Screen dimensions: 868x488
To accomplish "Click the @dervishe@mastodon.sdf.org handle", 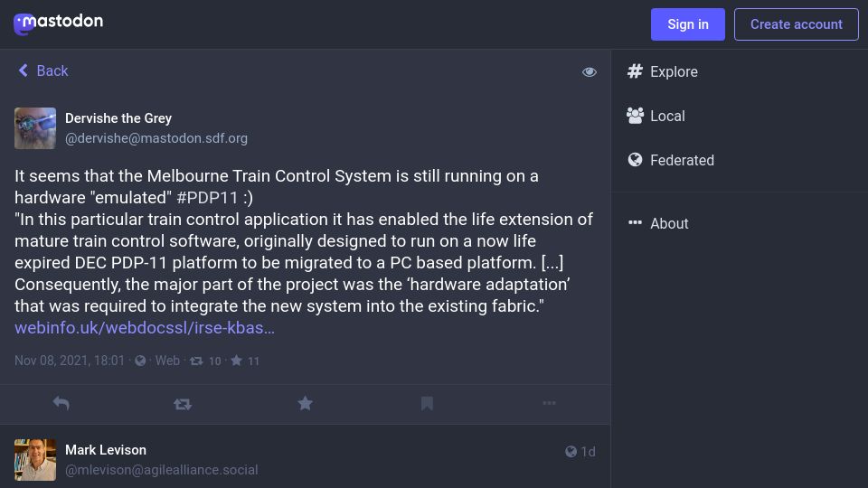I will 156,138.
